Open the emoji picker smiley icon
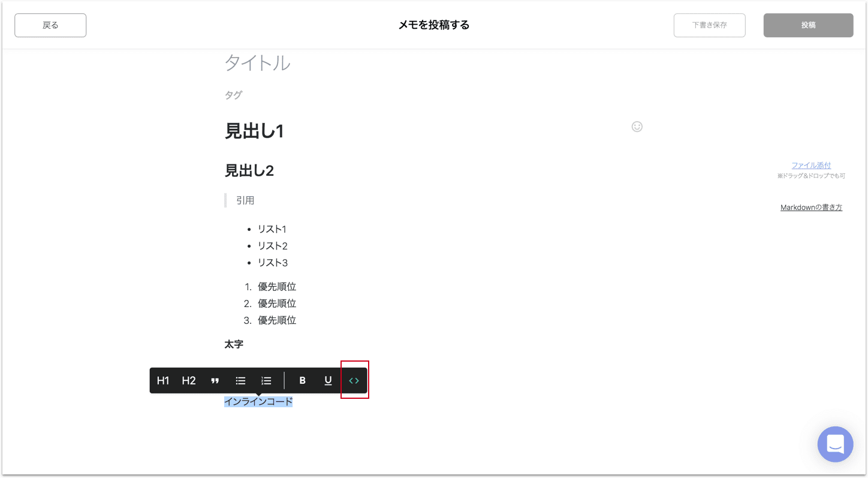Image resolution: width=868 pixels, height=478 pixels. [637, 127]
